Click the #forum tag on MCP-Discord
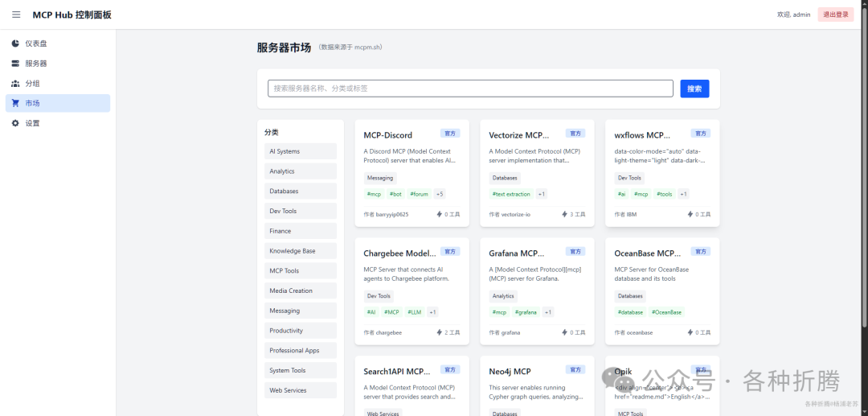This screenshot has width=868, height=416. [419, 194]
